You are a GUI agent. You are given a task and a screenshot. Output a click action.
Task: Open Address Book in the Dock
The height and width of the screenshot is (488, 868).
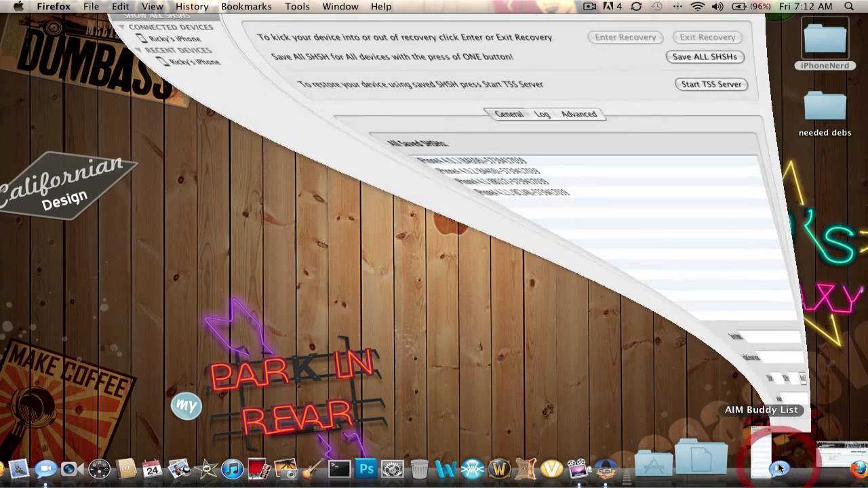coord(126,468)
